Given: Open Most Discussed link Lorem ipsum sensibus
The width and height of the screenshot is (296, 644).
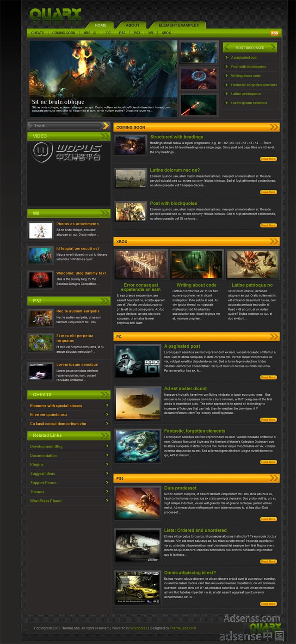Looking at the screenshot, I should tap(249, 103).
